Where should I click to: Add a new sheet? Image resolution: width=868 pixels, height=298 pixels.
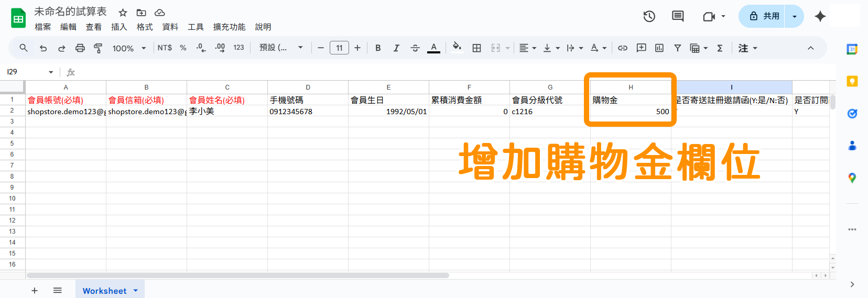coord(35,291)
